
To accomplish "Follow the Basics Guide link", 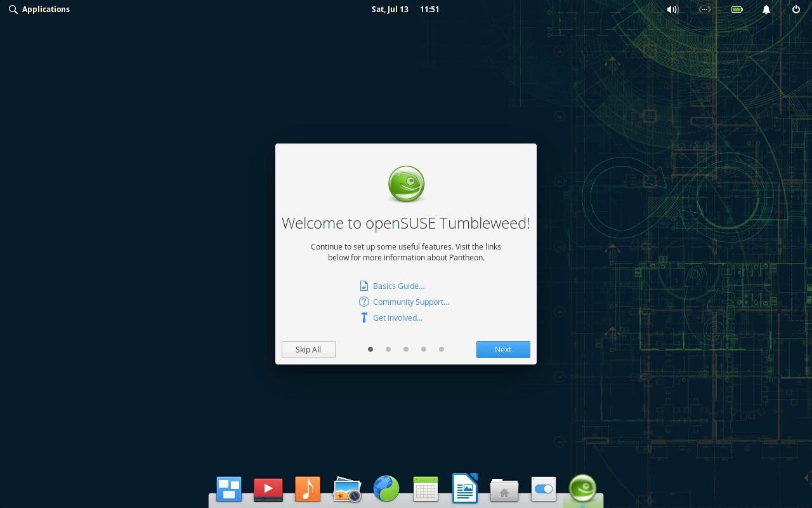I will point(398,286).
